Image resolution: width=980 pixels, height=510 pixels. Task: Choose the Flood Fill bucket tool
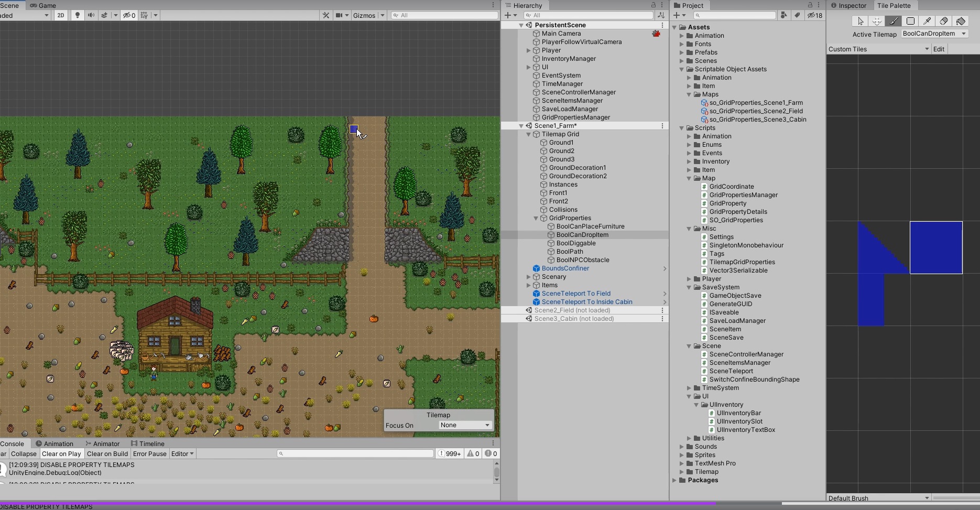[961, 21]
